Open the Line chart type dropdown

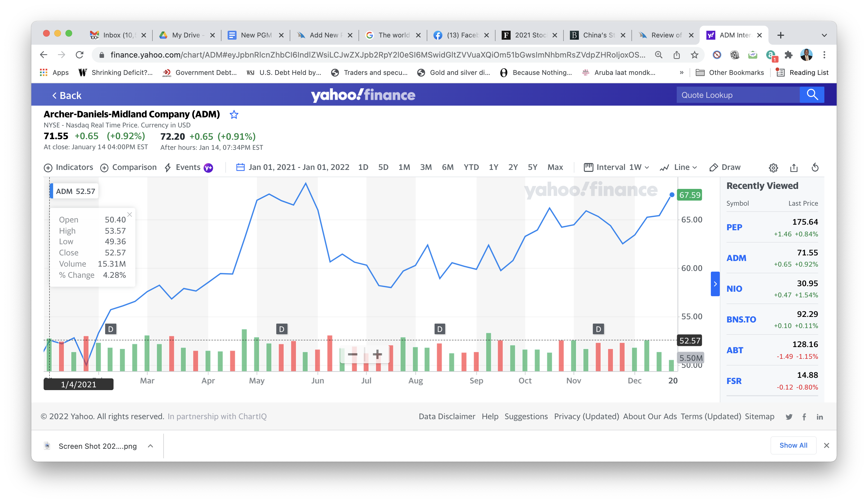point(678,167)
